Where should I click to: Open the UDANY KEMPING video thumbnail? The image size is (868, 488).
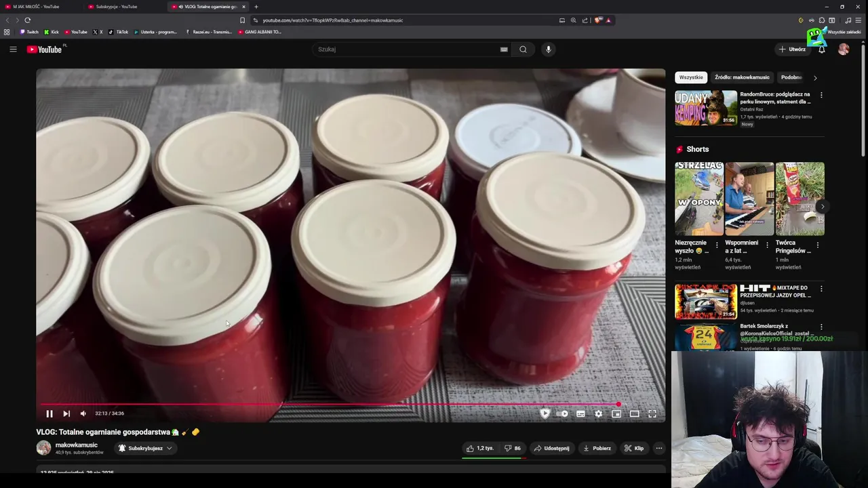pos(706,108)
